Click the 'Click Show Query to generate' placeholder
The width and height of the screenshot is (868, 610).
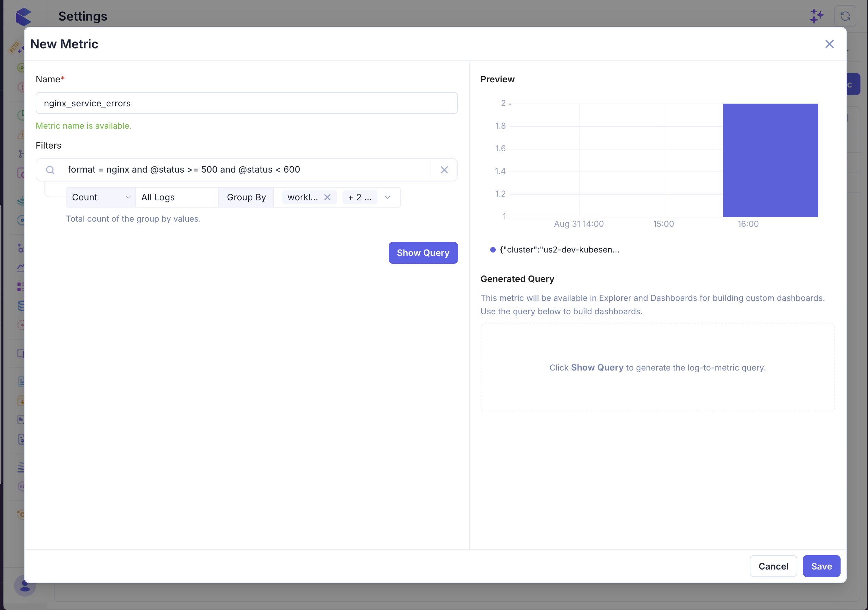tap(658, 367)
